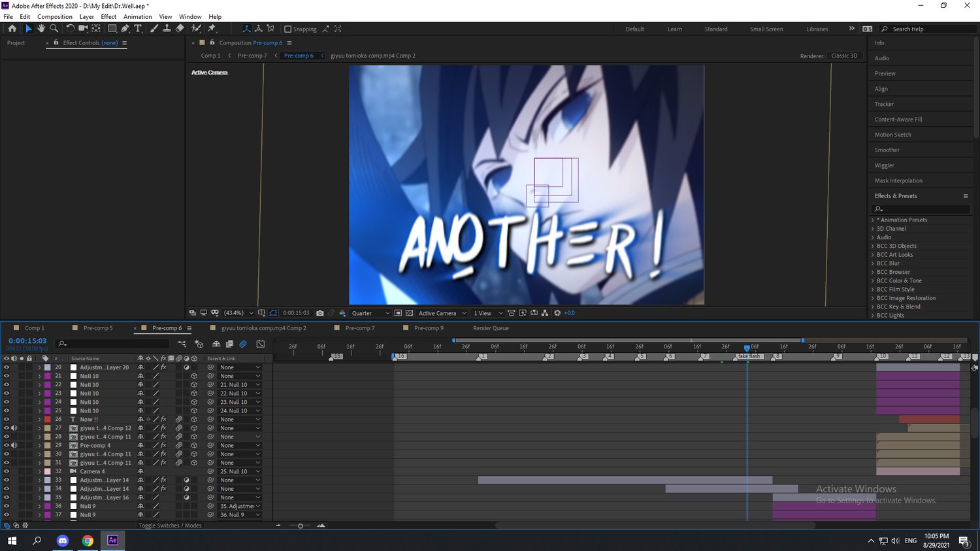This screenshot has width=980, height=551.
Task: Reset Exposure icon in viewer bar
Action: coord(557,313)
